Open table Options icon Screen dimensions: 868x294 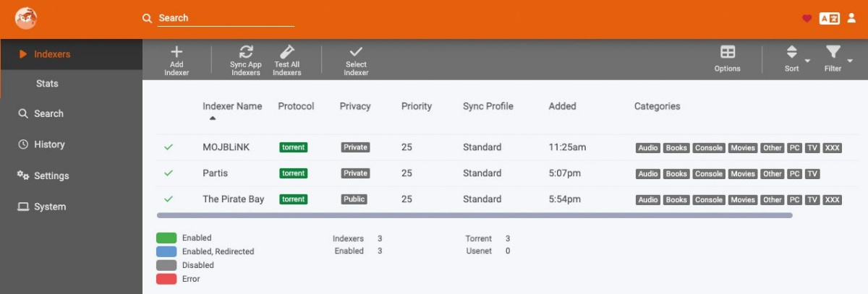[x=728, y=52]
